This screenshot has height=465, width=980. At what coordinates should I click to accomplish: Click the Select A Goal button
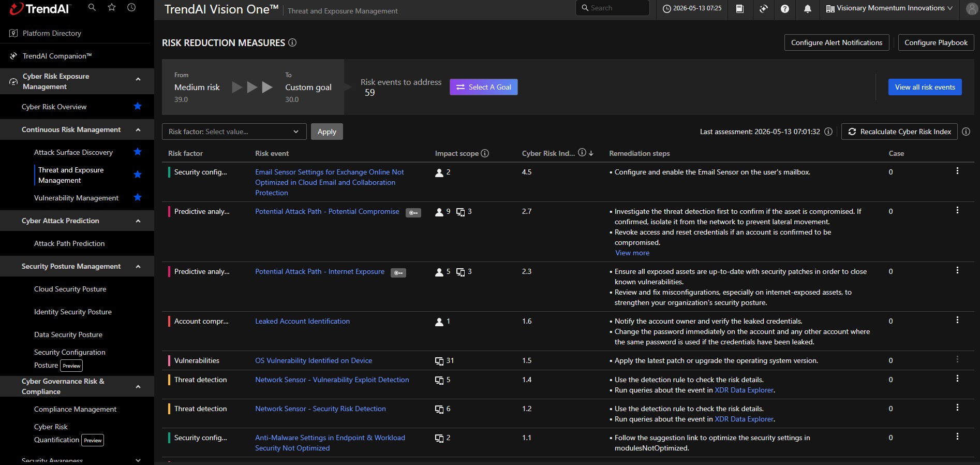pos(484,87)
